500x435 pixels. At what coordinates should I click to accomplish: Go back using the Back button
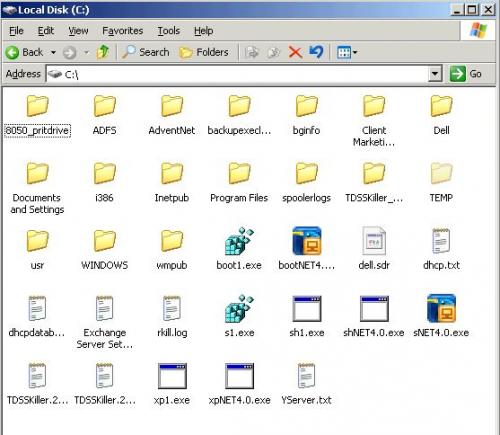click(x=25, y=52)
